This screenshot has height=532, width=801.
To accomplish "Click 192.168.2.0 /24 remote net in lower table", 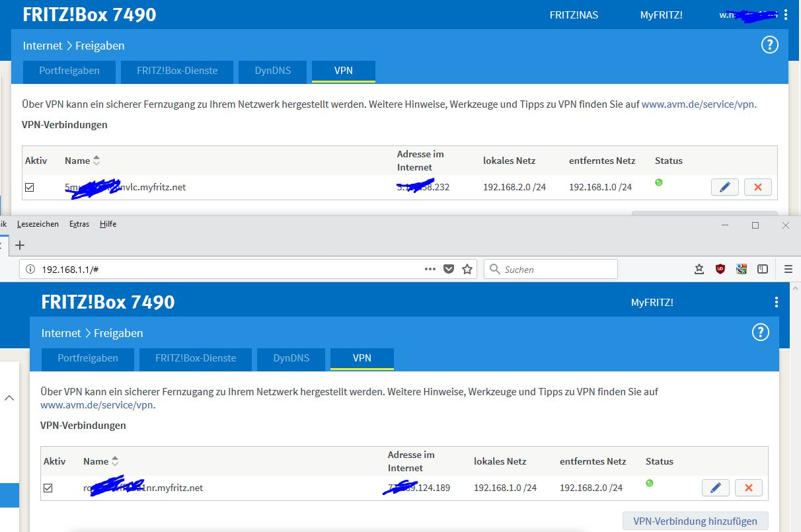I will click(x=591, y=488).
